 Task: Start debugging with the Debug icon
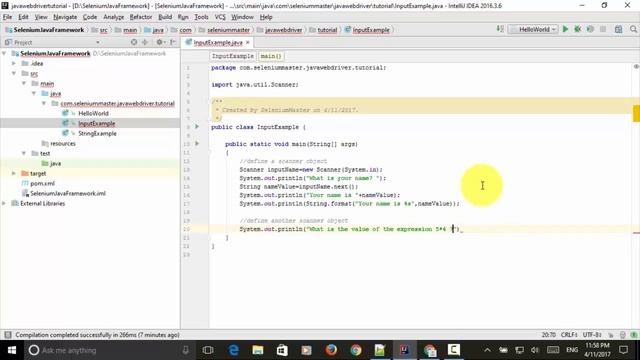click(x=578, y=29)
